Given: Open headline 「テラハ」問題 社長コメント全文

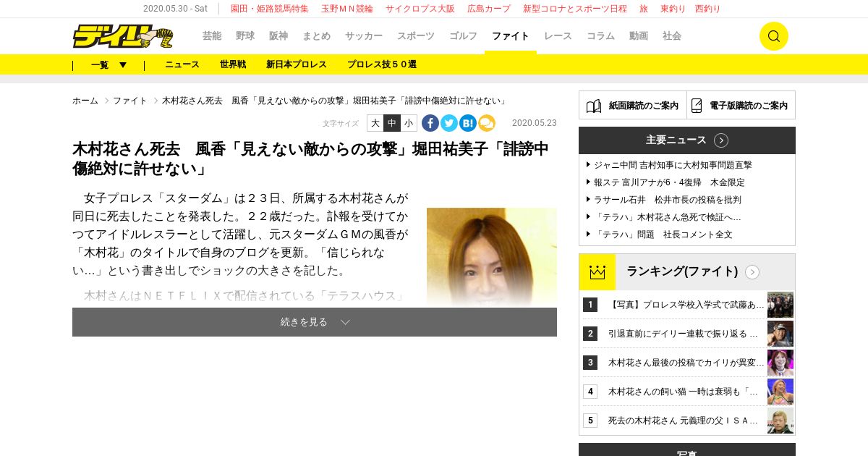Looking at the screenshot, I should (663, 235).
